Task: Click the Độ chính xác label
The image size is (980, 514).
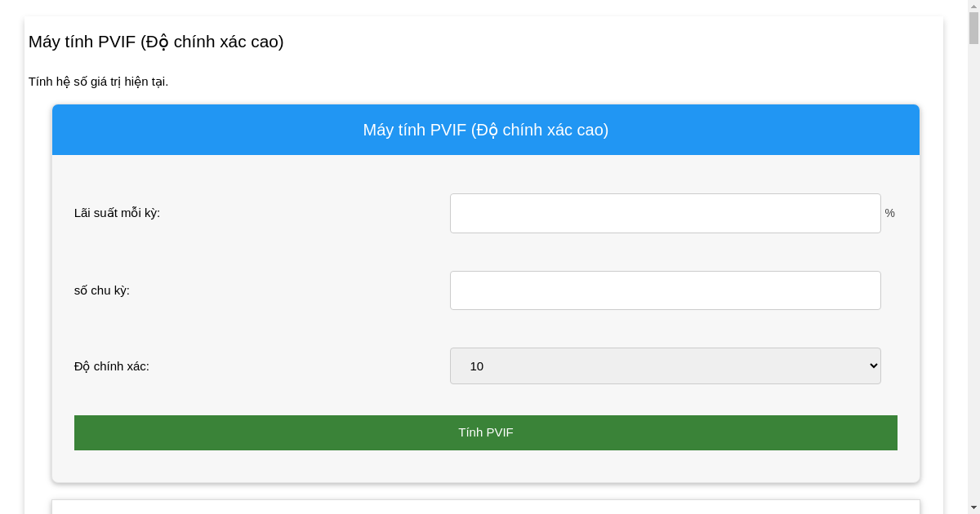Action: click(112, 366)
